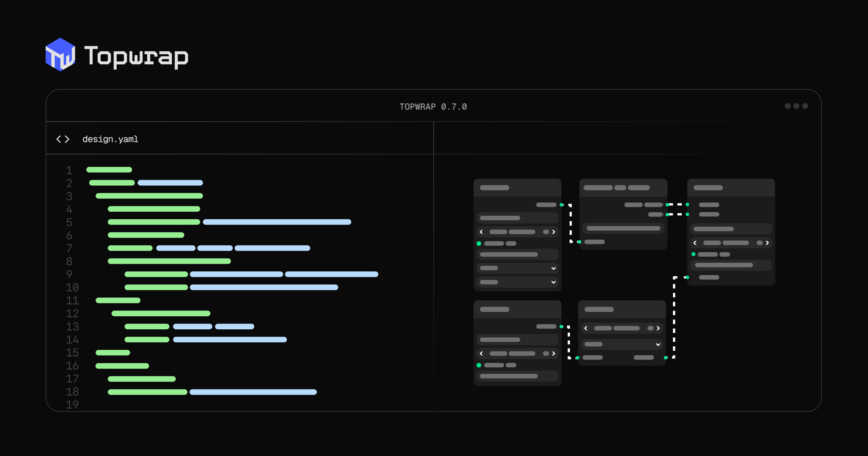Viewport: 868px width, 456px height.
Task: Click the output port of the top-left node
Action: (x=561, y=205)
